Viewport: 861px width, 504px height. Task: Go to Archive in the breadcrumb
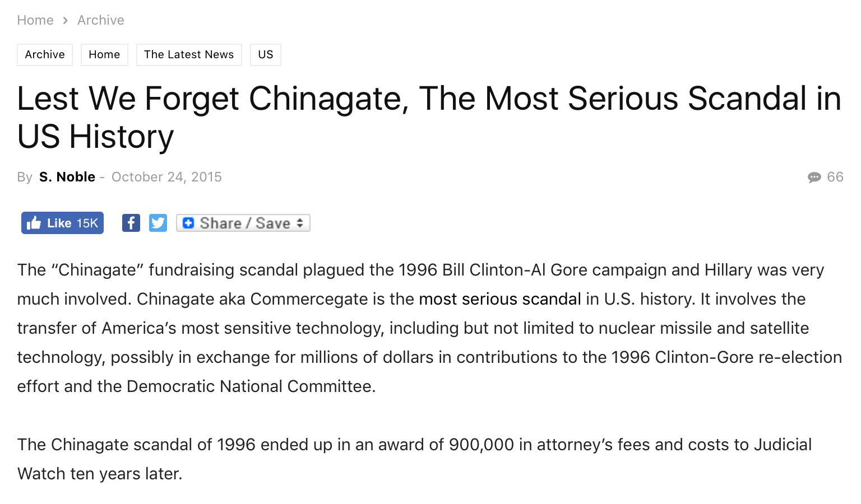[x=101, y=20]
